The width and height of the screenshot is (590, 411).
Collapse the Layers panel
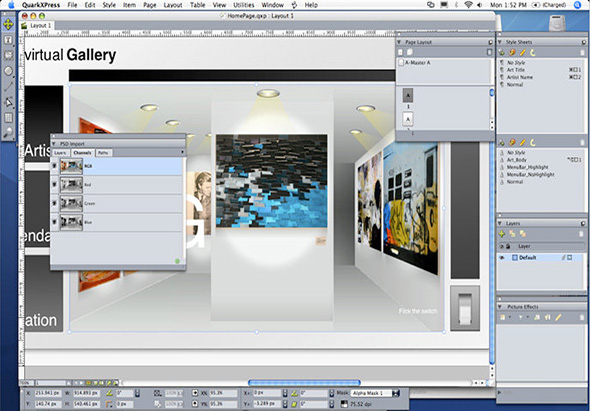(500, 224)
